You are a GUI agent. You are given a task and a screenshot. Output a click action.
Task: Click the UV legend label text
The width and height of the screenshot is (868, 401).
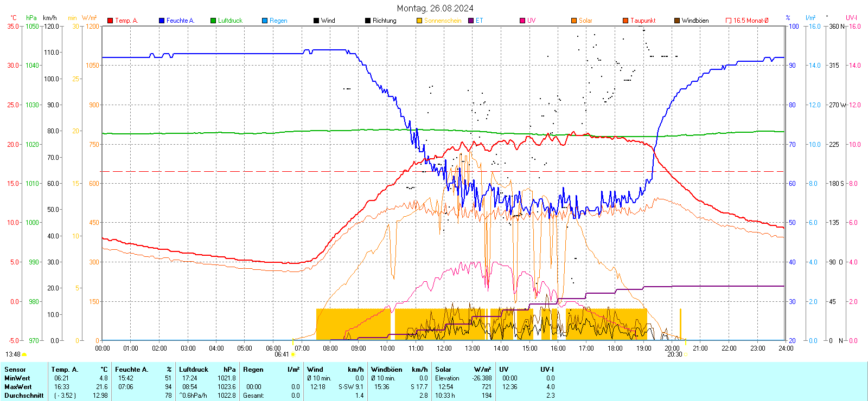531,21
